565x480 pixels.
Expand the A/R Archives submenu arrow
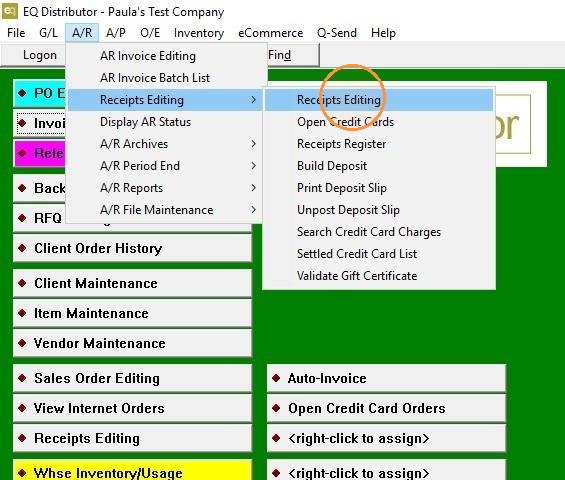[x=254, y=144]
